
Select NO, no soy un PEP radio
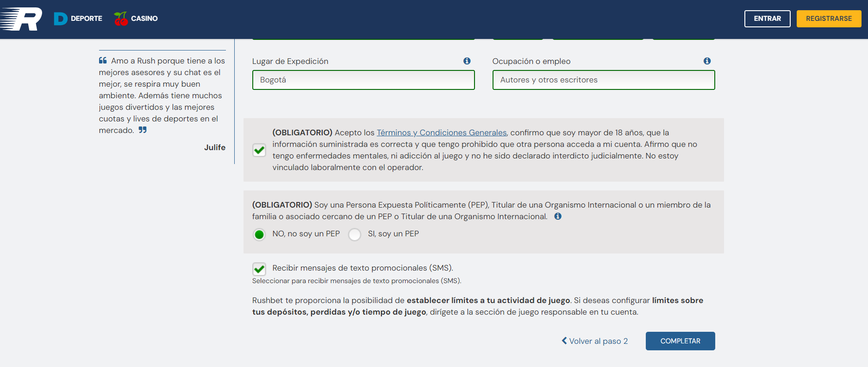pos(259,234)
